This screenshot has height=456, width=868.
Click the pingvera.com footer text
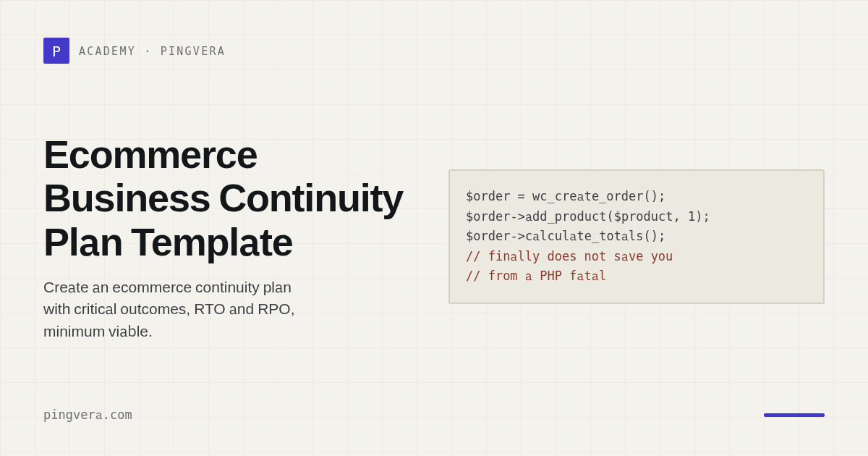pyautogui.click(x=88, y=415)
